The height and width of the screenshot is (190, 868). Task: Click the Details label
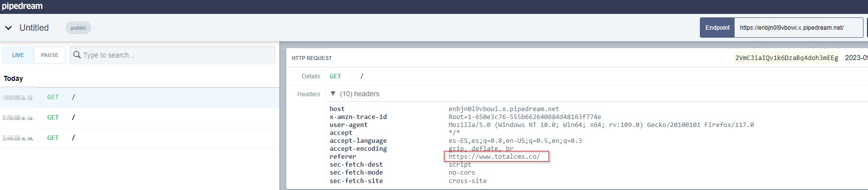coord(311,76)
